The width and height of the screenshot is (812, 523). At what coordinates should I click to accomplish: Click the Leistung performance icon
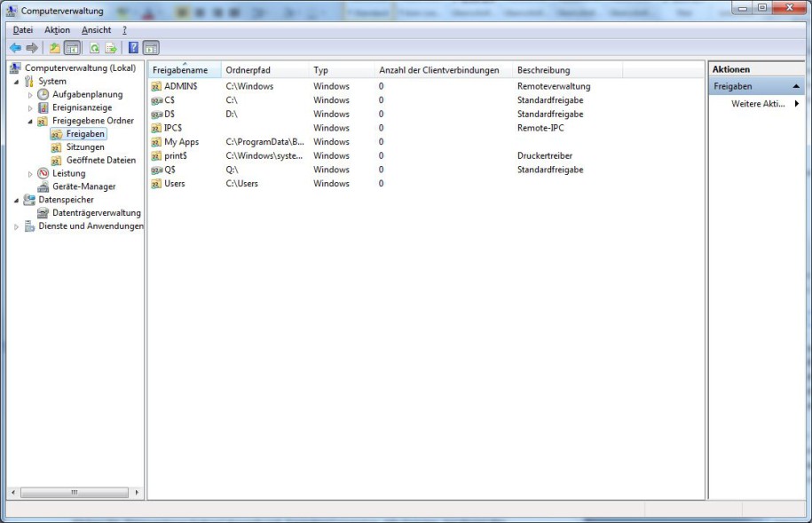click(x=43, y=173)
